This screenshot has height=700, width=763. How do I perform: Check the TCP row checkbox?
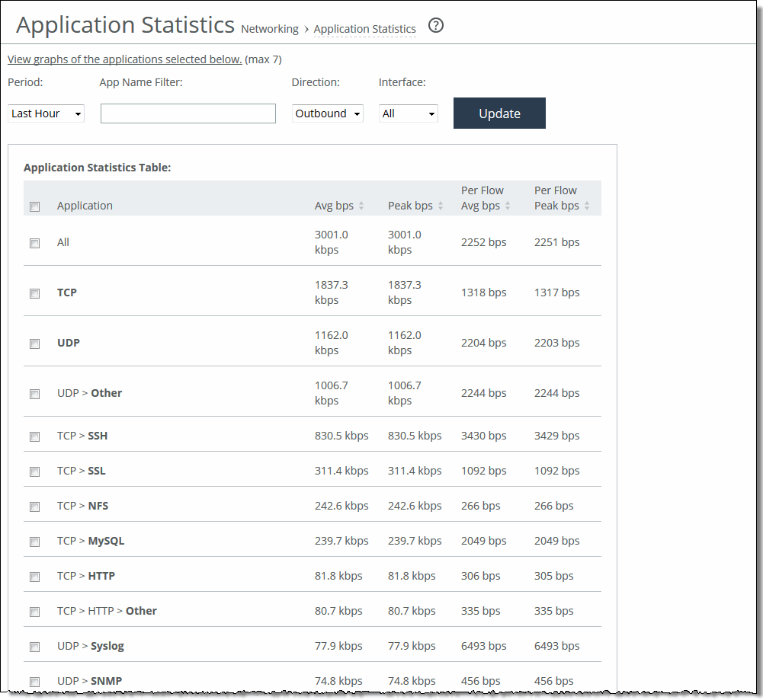pos(34,293)
